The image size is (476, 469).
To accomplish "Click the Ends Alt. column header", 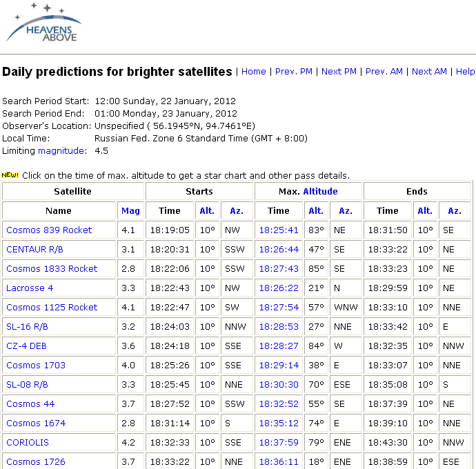I will pos(425,210).
